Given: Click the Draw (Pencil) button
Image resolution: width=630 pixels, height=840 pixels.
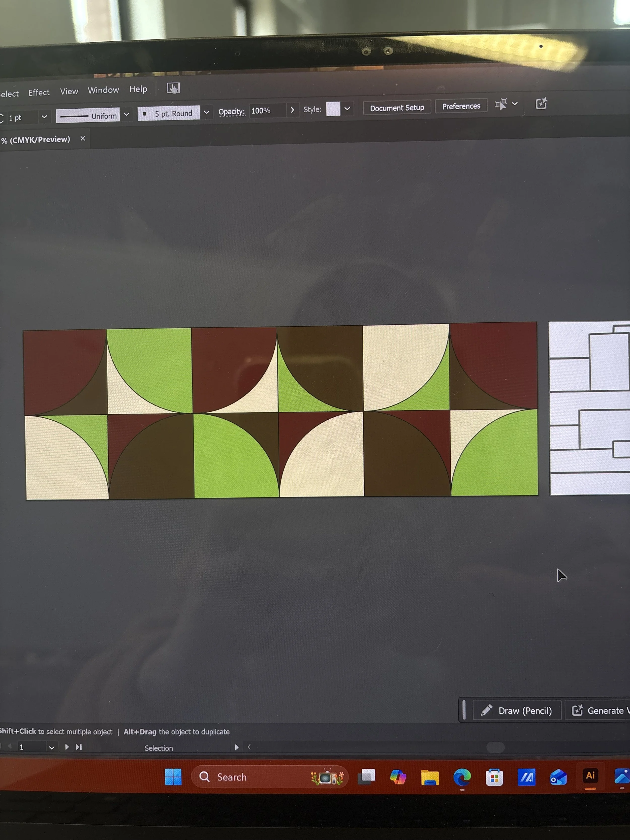Looking at the screenshot, I should click(x=517, y=710).
